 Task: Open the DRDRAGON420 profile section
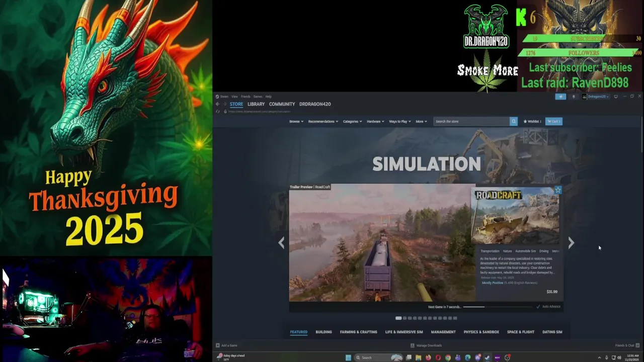pos(315,104)
